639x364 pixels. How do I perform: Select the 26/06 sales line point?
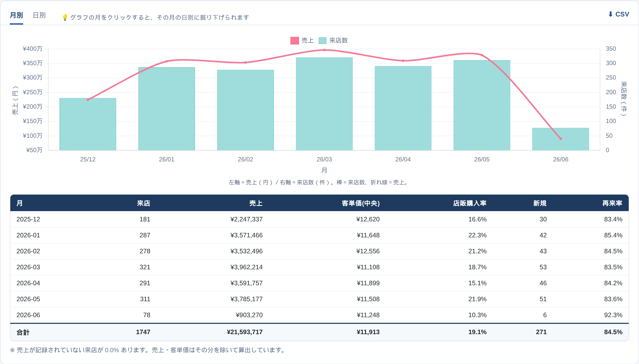561,139
